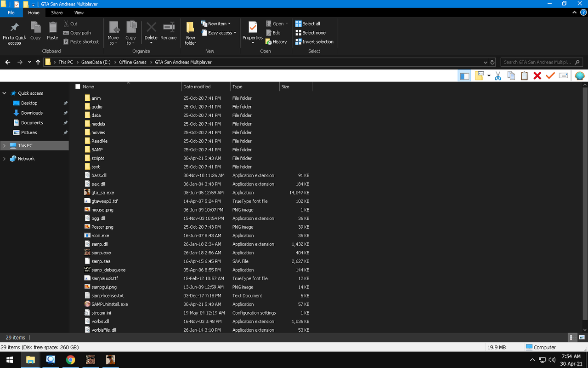Click the ribbon Cut scissors command
This screenshot has height=368, width=588.
pos(70,23)
